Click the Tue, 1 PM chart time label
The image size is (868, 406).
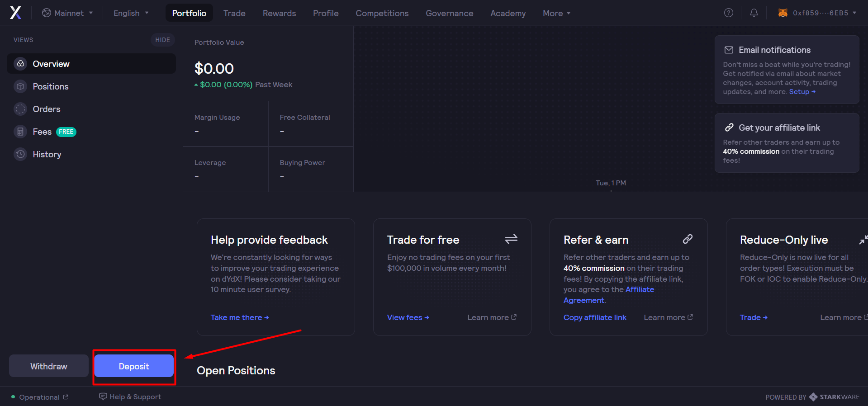611,183
